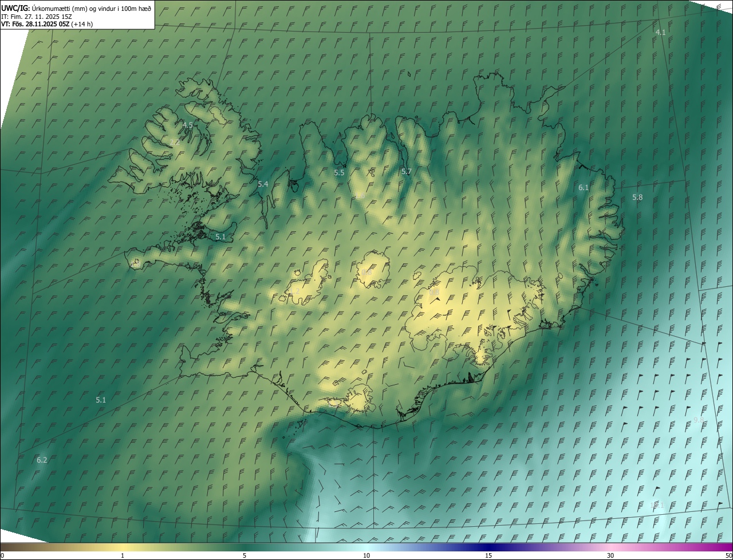Pick the magenta end of the color bar
This screenshot has height=560, width=733.
pos(724,547)
